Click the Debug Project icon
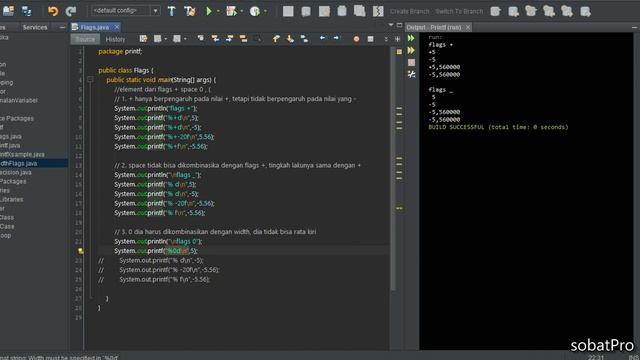Image resolution: width=640 pixels, height=360 pixels. pos(231,11)
